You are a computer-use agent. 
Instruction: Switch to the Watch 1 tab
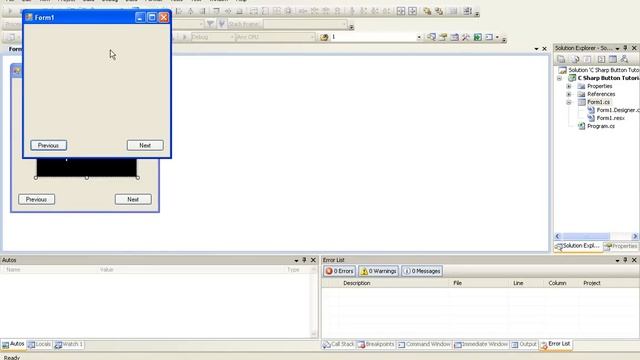pyautogui.click(x=69, y=344)
